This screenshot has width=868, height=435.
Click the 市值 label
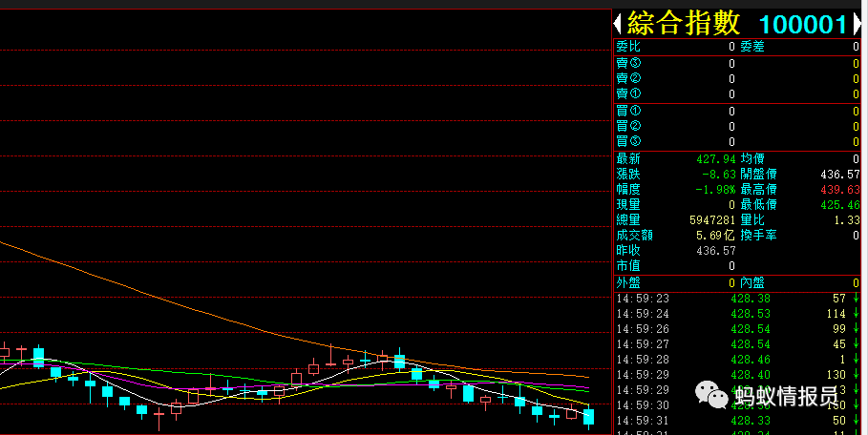click(x=628, y=266)
